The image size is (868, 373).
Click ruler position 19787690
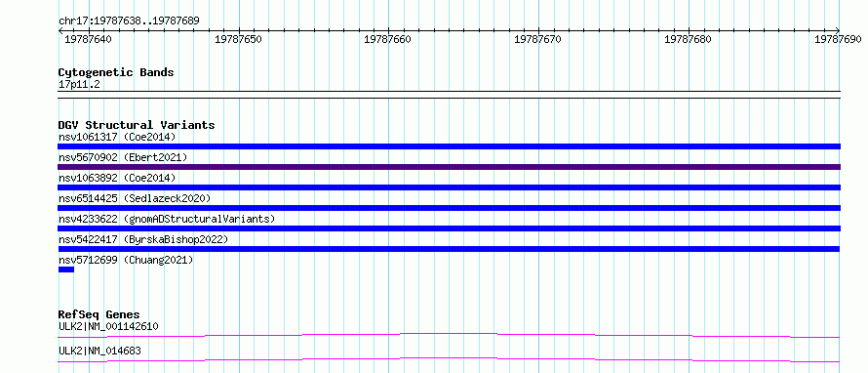tap(838, 39)
